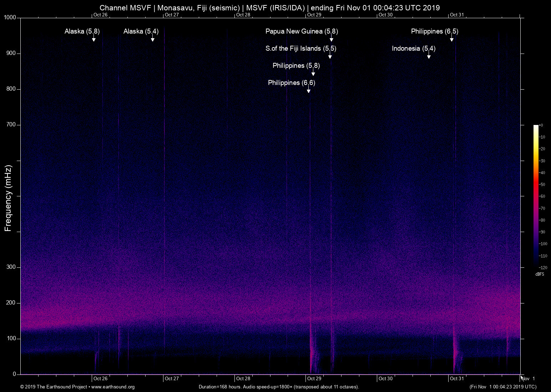Click the S.of the Fiji Islands (5.5) arrow
Viewport: 551px width, 392px height.
[x=330, y=56]
